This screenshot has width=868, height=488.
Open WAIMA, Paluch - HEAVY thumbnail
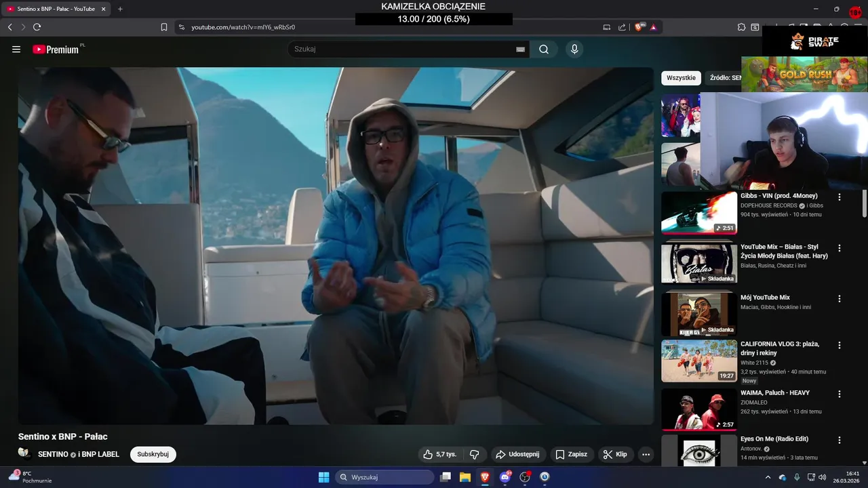pyautogui.click(x=699, y=409)
